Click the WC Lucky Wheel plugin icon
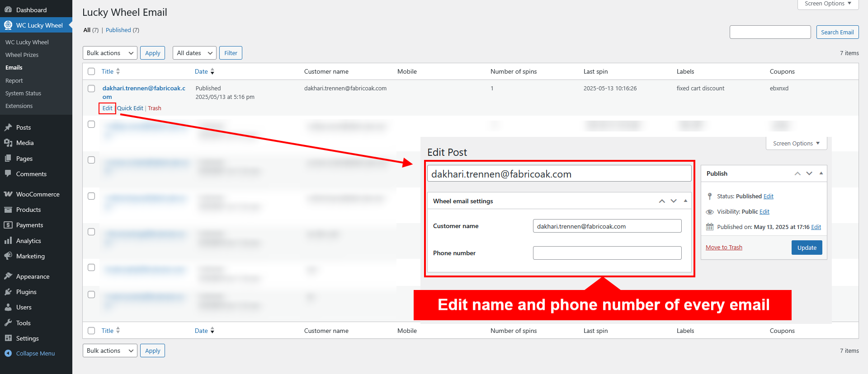The image size is (868, 374). [x=8, y=25]
